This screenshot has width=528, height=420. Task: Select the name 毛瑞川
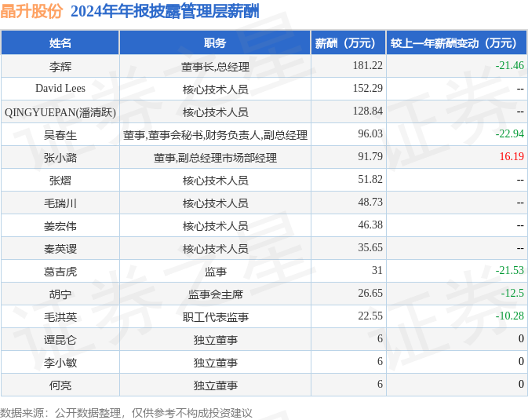coord(60,203)
